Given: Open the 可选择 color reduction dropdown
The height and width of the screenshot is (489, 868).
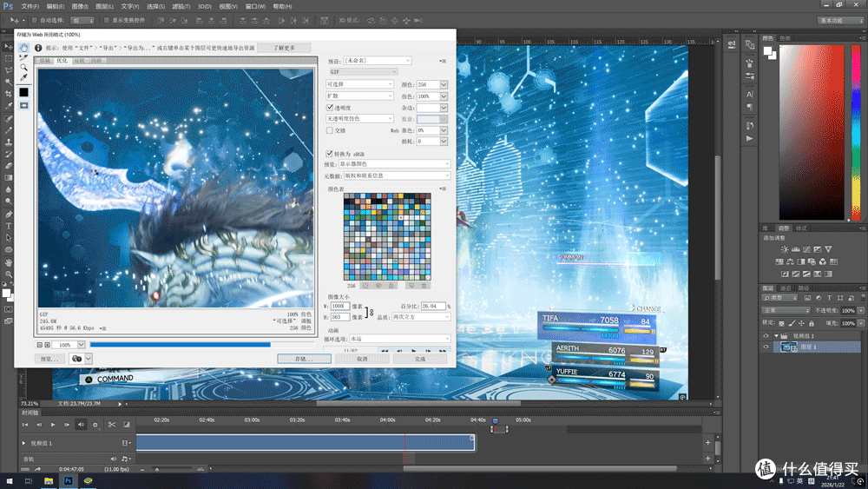Looking at the screenshot, I should [359, 84].
